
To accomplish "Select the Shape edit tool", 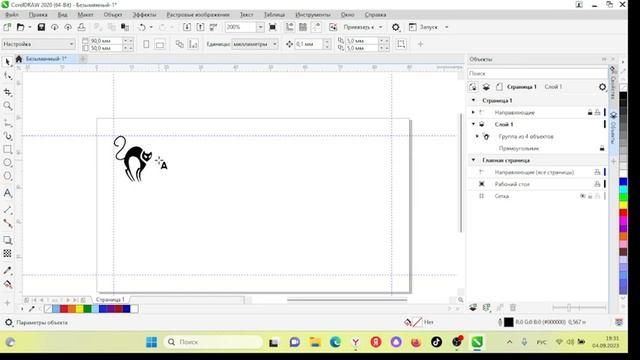I will click(7, 76).
